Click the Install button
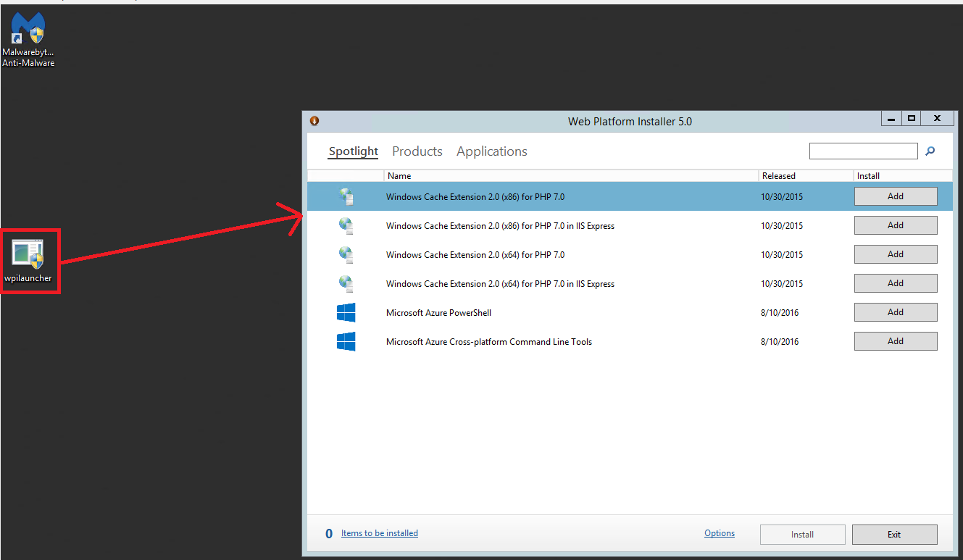The image size is (963, 560). pos(803,535)
